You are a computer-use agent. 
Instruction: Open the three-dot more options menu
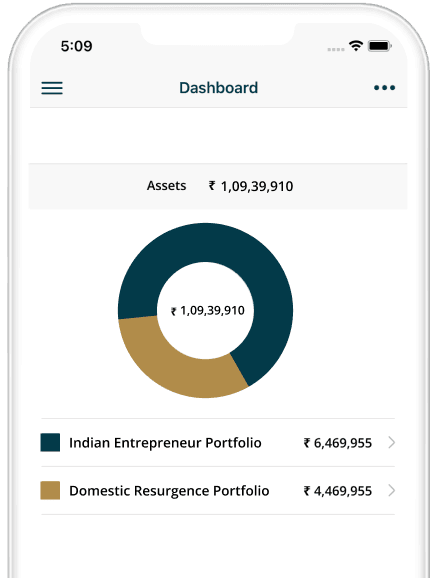point(384,88)
